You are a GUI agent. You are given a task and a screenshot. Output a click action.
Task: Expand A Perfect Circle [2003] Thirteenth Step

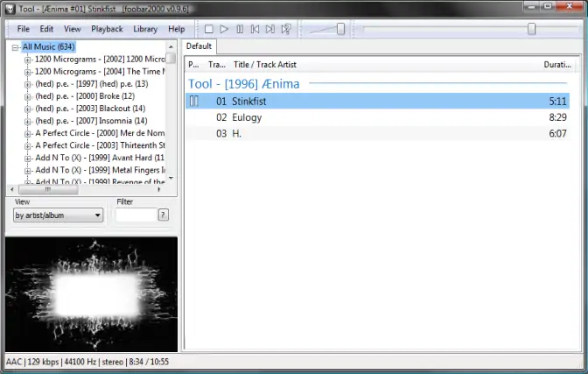pyautogui.click(x=27, y=146)
